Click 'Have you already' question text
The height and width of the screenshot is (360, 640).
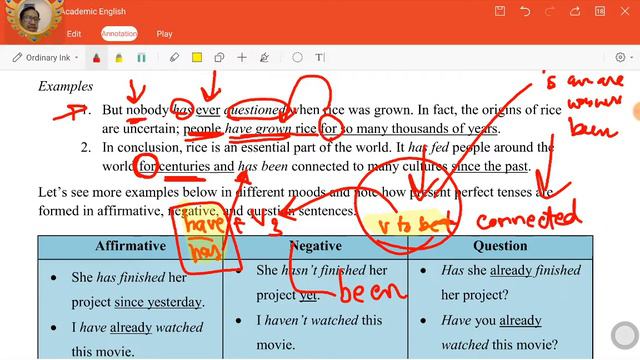[x=491, y=321]
